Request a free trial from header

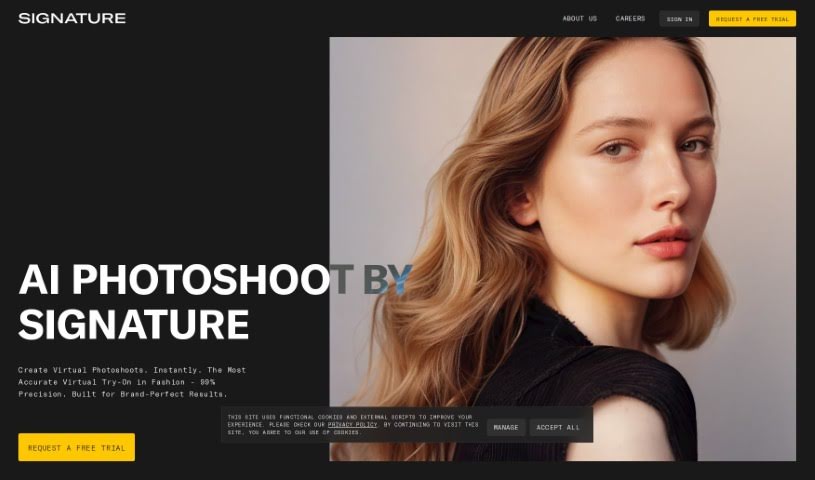coord(752,19)
